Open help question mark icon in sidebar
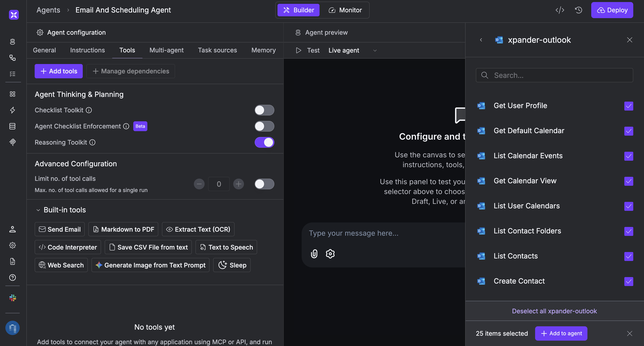644x346 pixels. coord(13,278)
